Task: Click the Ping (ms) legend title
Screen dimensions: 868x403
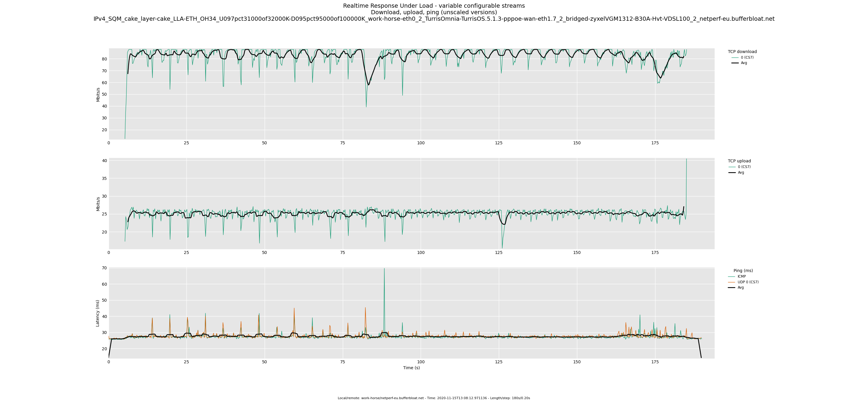Action: click(743, 271)
